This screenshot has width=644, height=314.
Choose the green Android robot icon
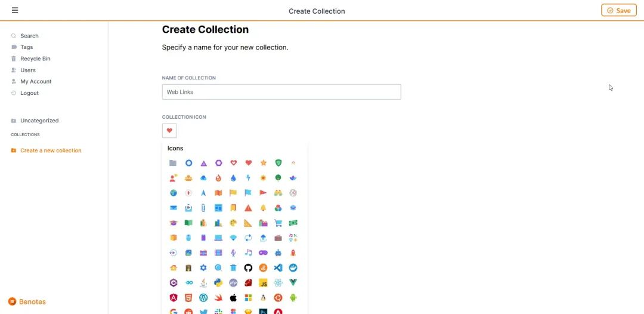293,297
